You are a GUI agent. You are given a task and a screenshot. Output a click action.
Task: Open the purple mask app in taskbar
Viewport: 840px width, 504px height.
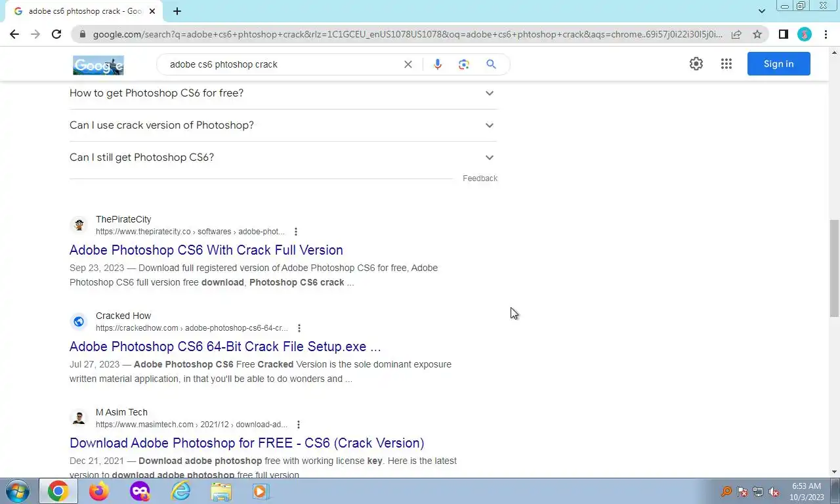point(140,491)
